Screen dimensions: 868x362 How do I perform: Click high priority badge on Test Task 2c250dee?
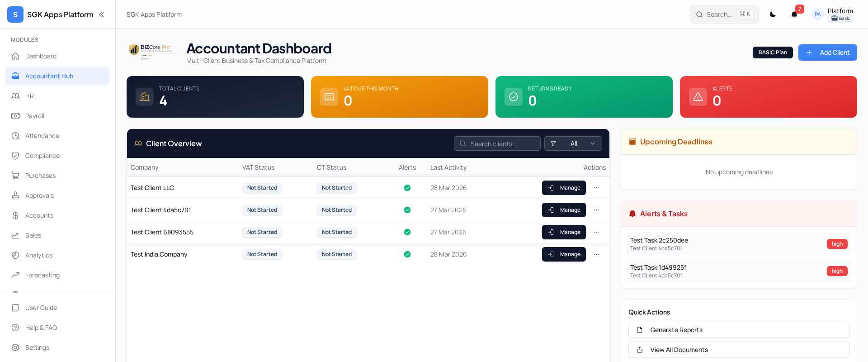(837, 244)
